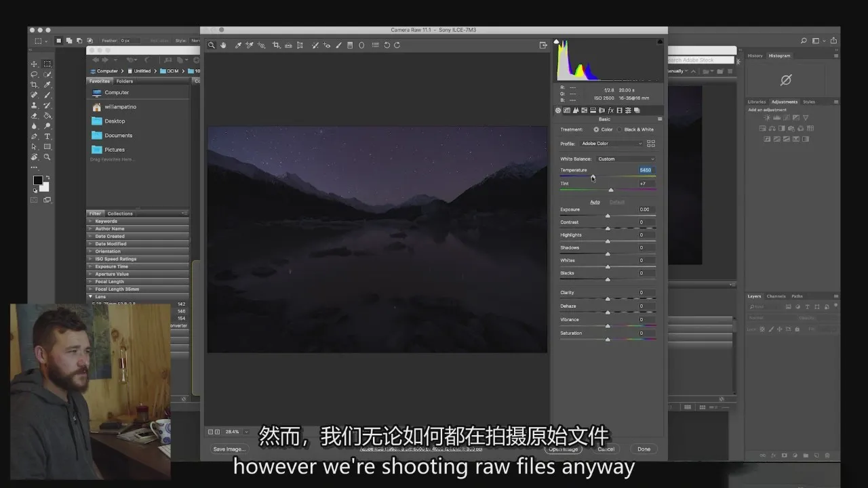Select Photoshop Move tool

(x=34, y=64)
